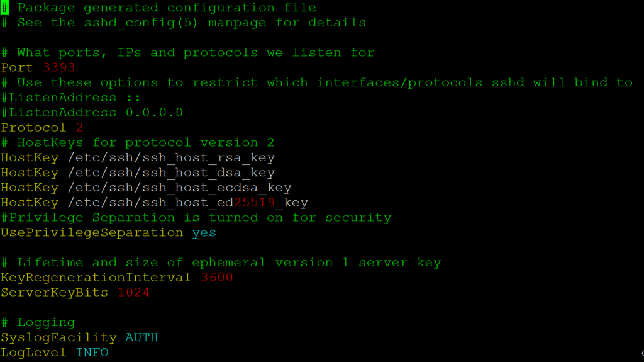This screenshot has height=362, width=644.
Task: Click the Port value 3393
Action: 58,67
